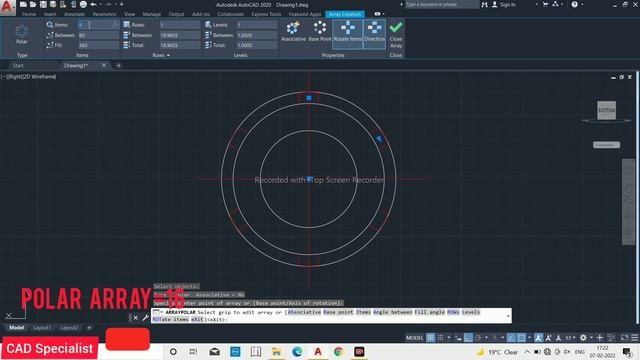Open Microsoft Edge from the taskbar
The image size is (640, 360).
pyautogui.click(x=297, y=352)
